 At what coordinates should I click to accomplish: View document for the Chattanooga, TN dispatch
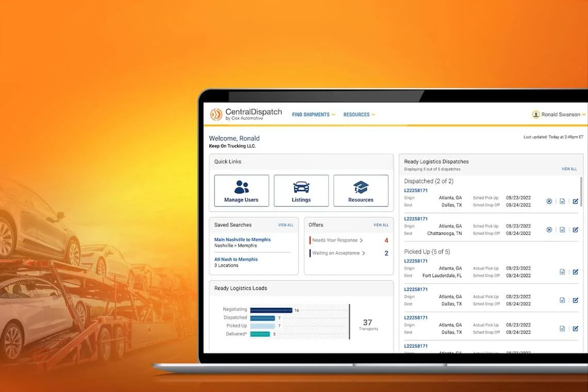pyautogui.click(x=562, y=230)
